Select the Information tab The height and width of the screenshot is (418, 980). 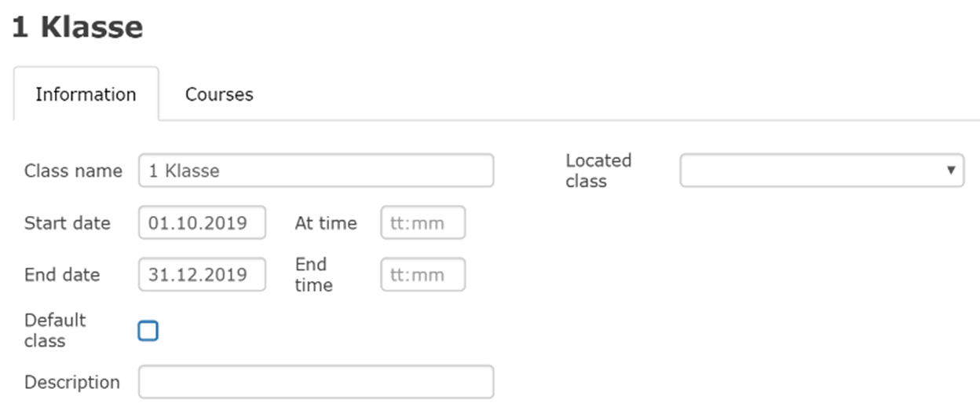[x=86, y=94]
